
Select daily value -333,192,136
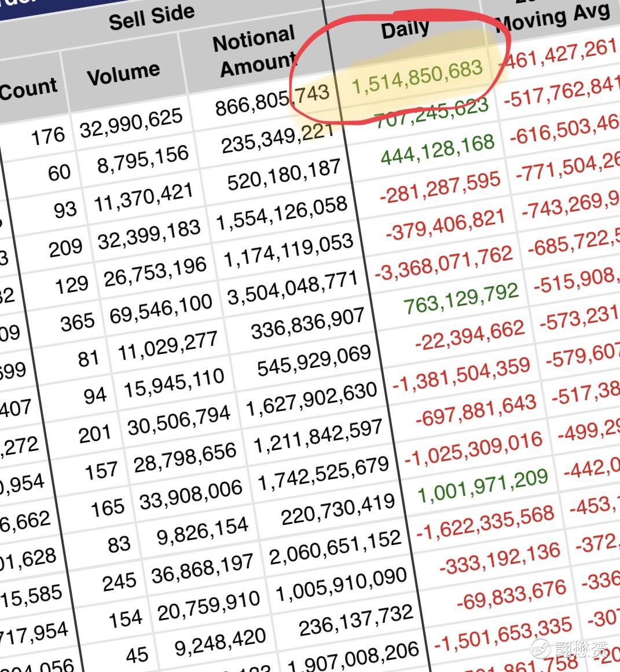tap(500, 558)
